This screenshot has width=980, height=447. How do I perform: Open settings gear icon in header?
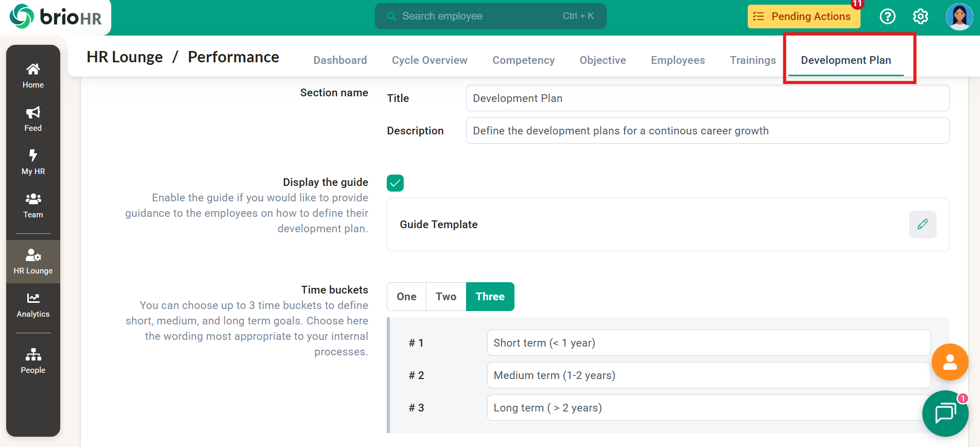pos(920,16)
